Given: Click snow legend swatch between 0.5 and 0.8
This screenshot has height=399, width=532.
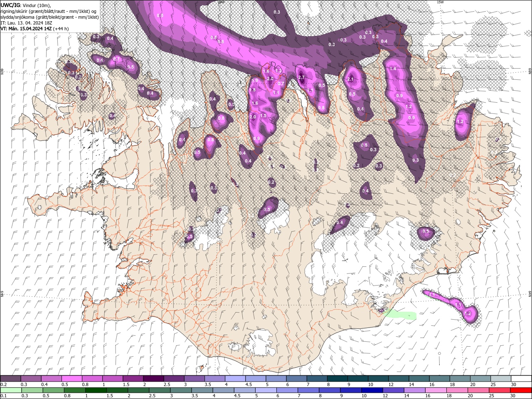Looking at the screenshot, I should click(71, 379).
